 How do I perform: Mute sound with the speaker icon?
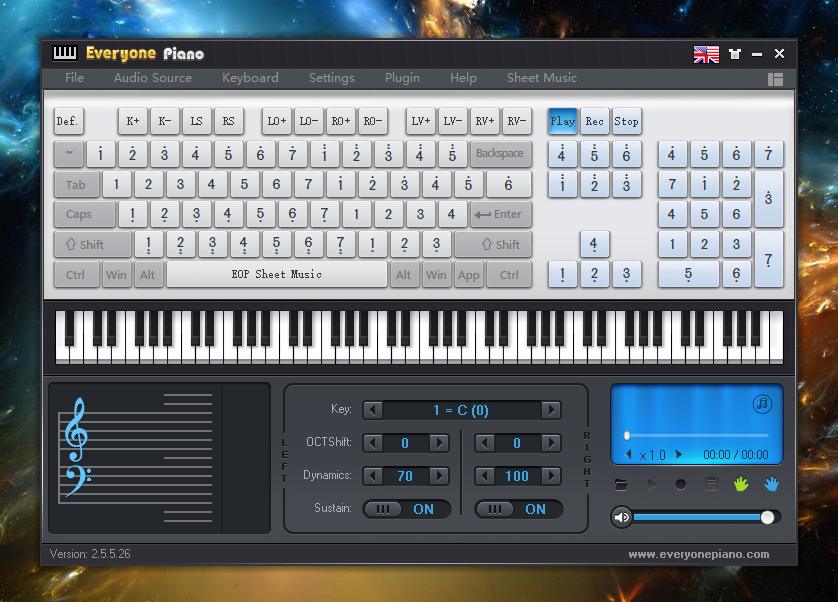[622, 518]
